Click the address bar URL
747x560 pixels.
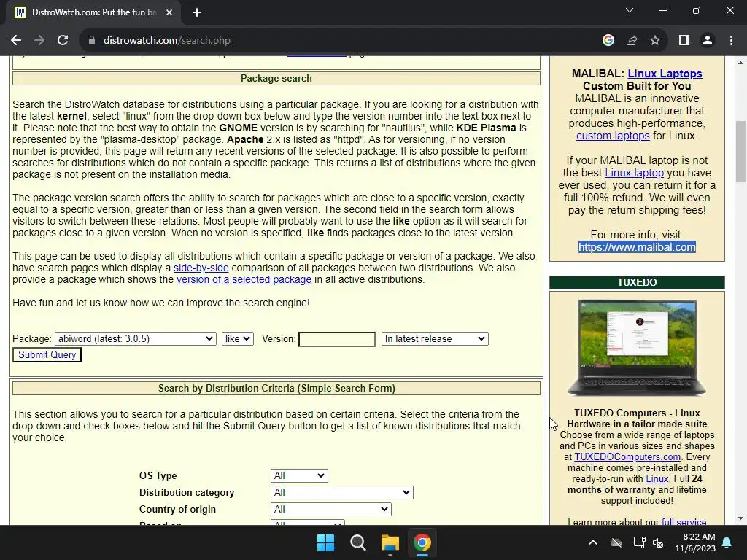pos(167,41)
